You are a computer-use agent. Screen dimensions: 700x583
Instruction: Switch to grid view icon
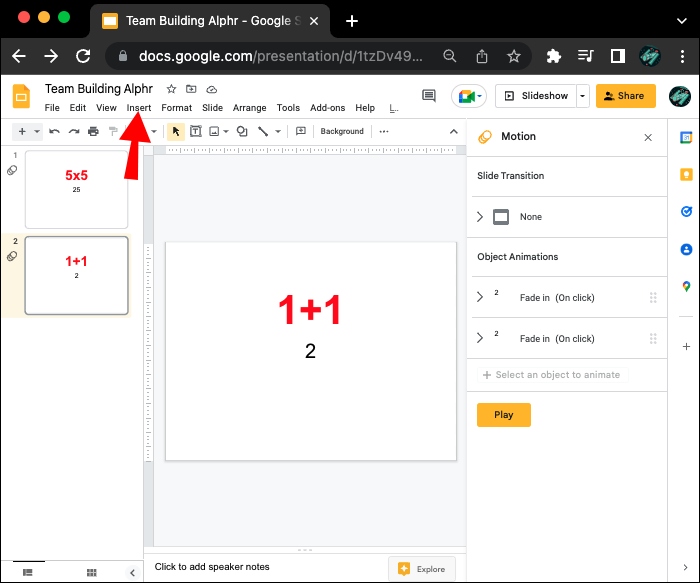92,572
